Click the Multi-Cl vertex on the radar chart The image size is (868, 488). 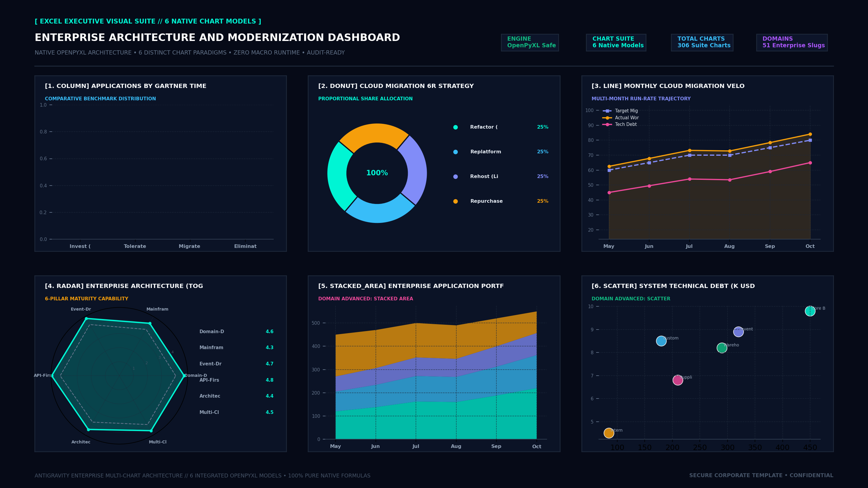151,431
